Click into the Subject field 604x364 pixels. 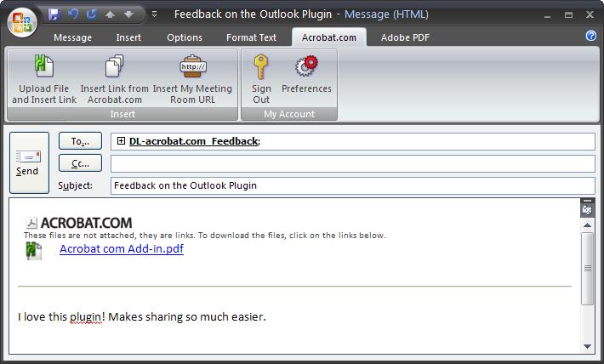coord(353,185)
